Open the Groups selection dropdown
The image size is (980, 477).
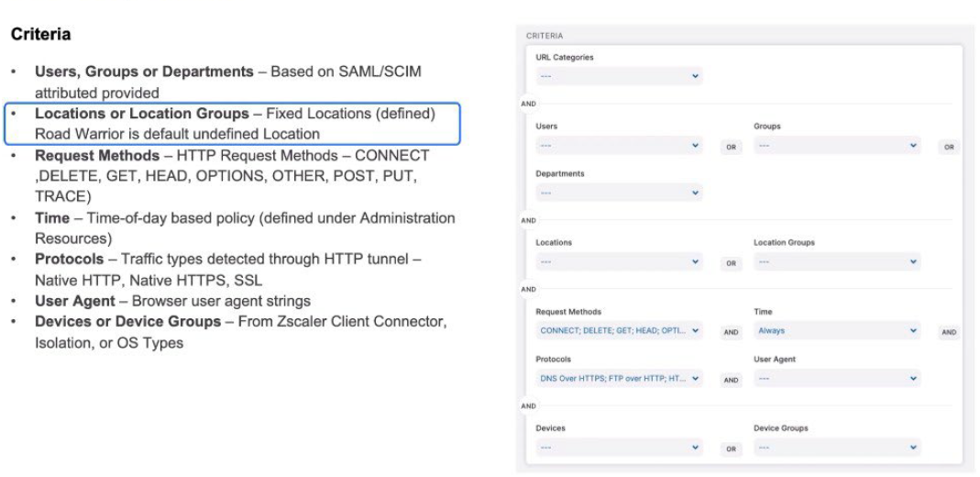click(836, 146)
